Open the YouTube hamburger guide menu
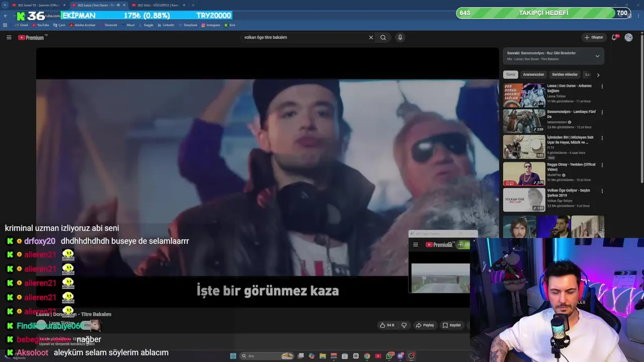This screenshot has width=644, height=362. click(x=9, y=37)
